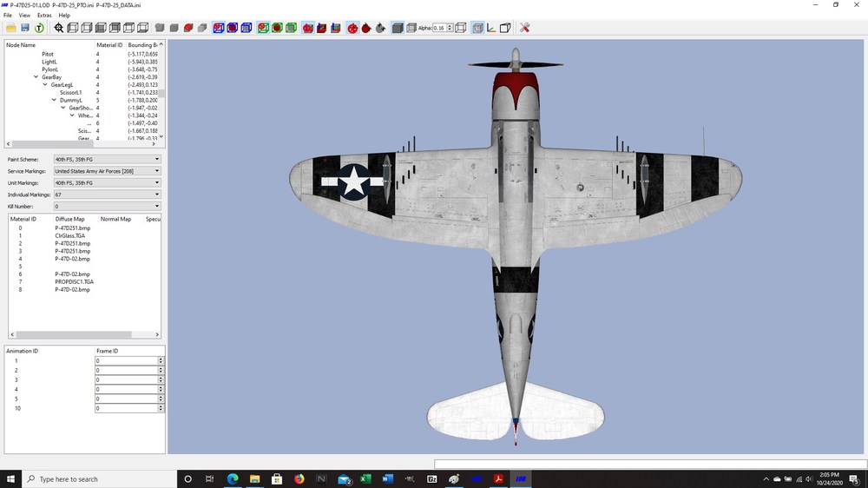This screenshot has height=488, width=868.
Task: Click the colored XYZ axes icon
Action: click(x=491, y=28)
